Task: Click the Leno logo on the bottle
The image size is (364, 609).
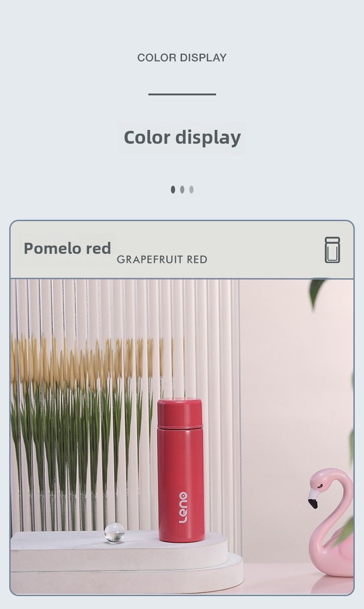Action: (x=183, y=507)
